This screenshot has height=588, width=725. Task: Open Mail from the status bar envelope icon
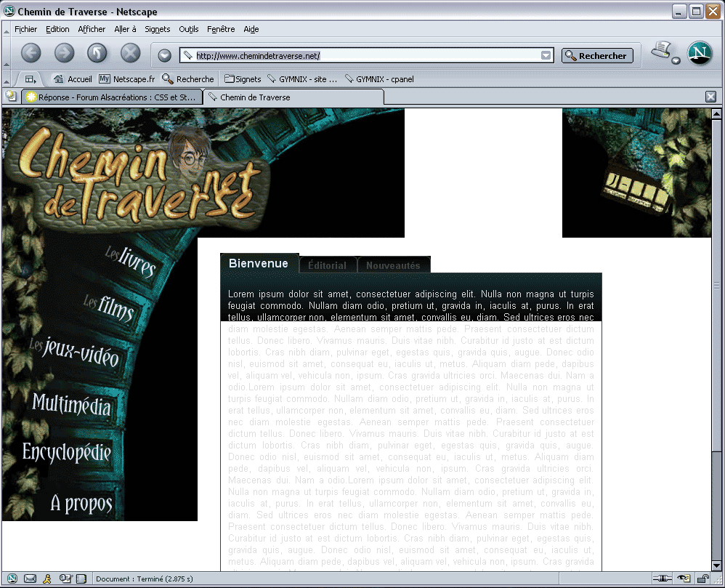pos(30,579)
